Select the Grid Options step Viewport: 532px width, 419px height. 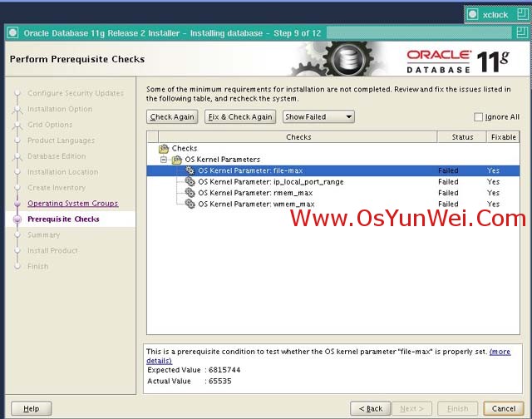pyautogui.click(x=50, y=125)
